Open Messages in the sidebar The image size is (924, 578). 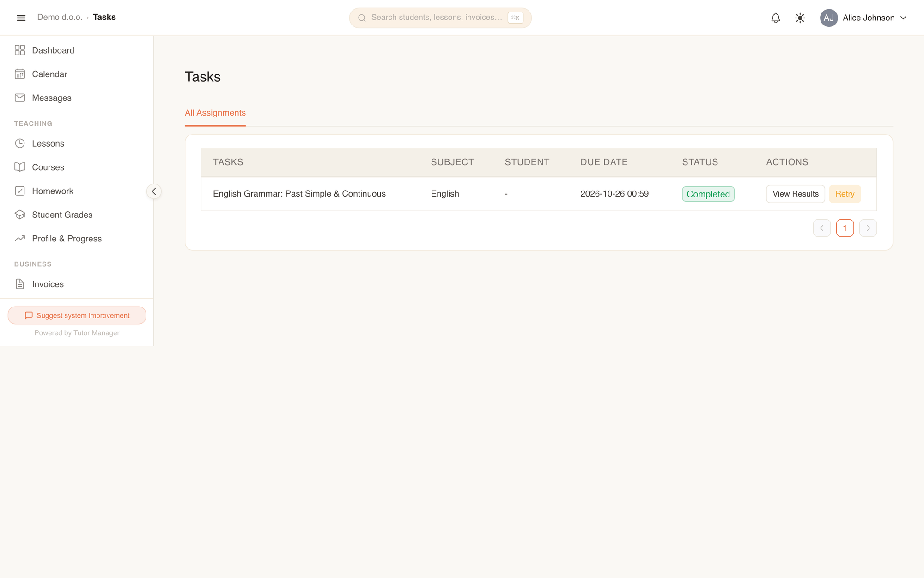[x=52, y=98]
